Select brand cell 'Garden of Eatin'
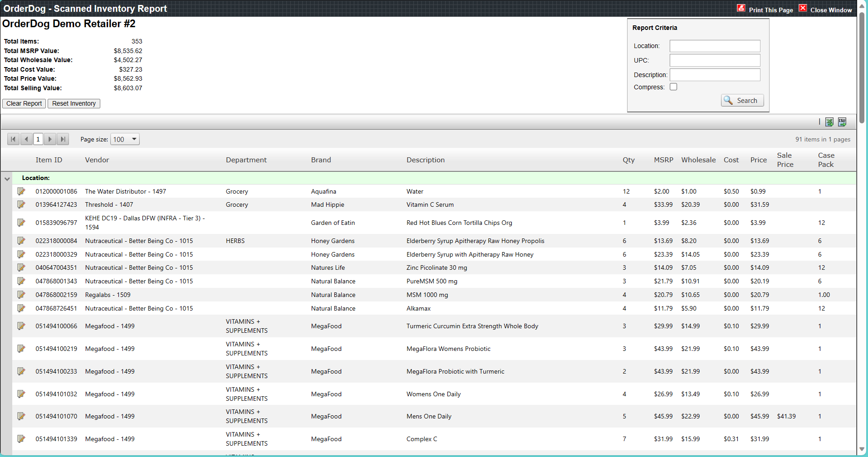 pyautogui.click(x=333, y=223)
